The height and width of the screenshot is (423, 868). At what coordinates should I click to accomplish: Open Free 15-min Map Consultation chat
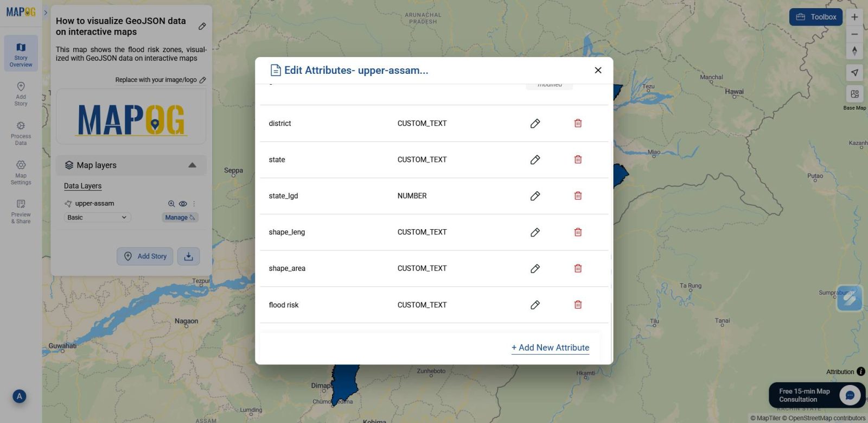pyautogui.click(x=817, y=395)
